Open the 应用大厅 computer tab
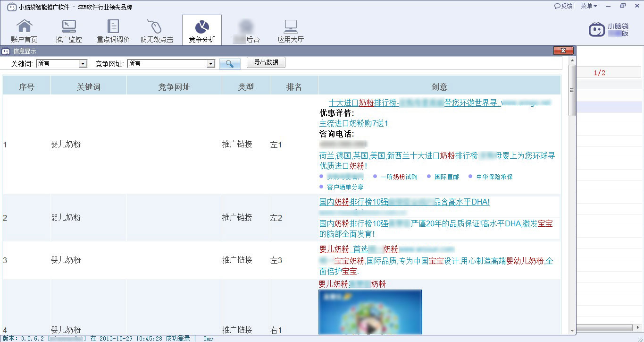The height and width of the screenshot is (342, 644). pos(291,31)
